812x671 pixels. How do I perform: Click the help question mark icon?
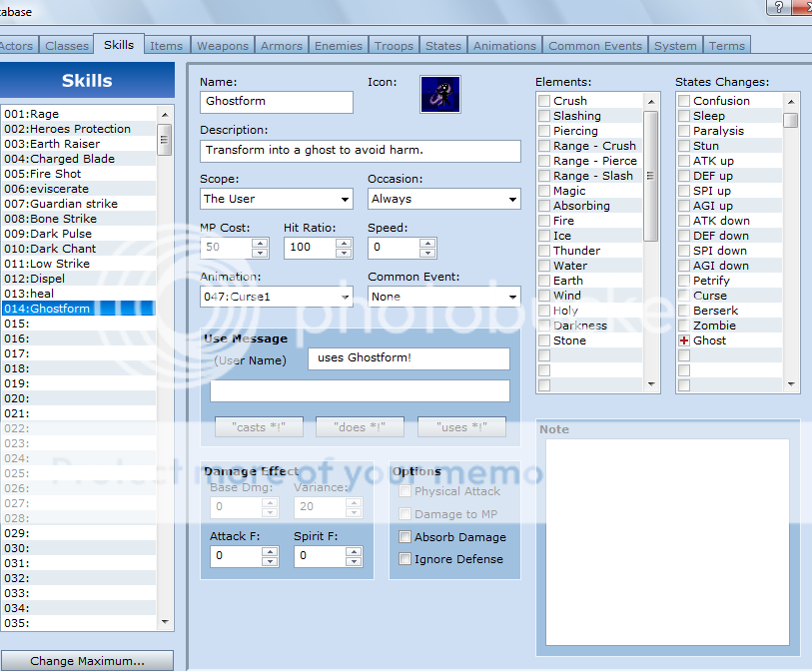777,7
